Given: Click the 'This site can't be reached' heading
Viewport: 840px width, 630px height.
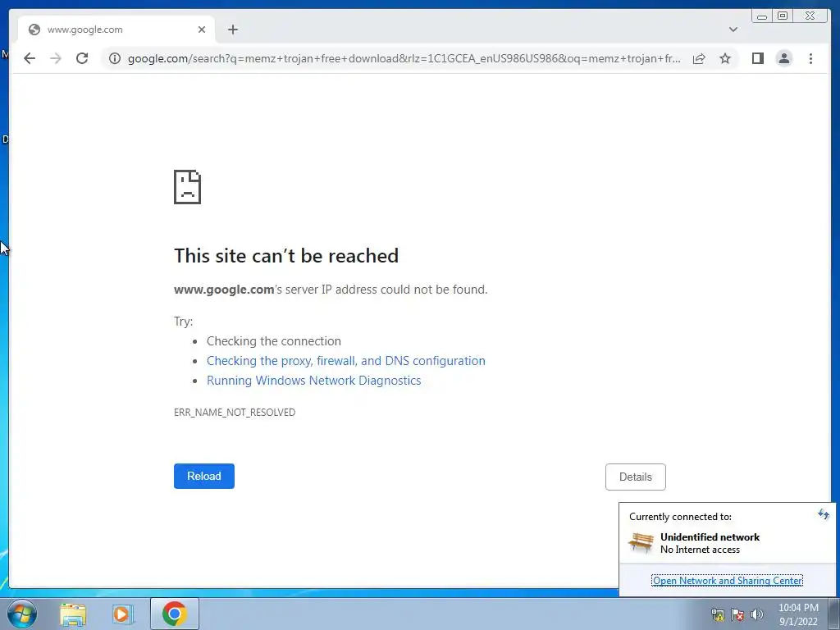Looking at the screenshot, I should coord(286,256).
